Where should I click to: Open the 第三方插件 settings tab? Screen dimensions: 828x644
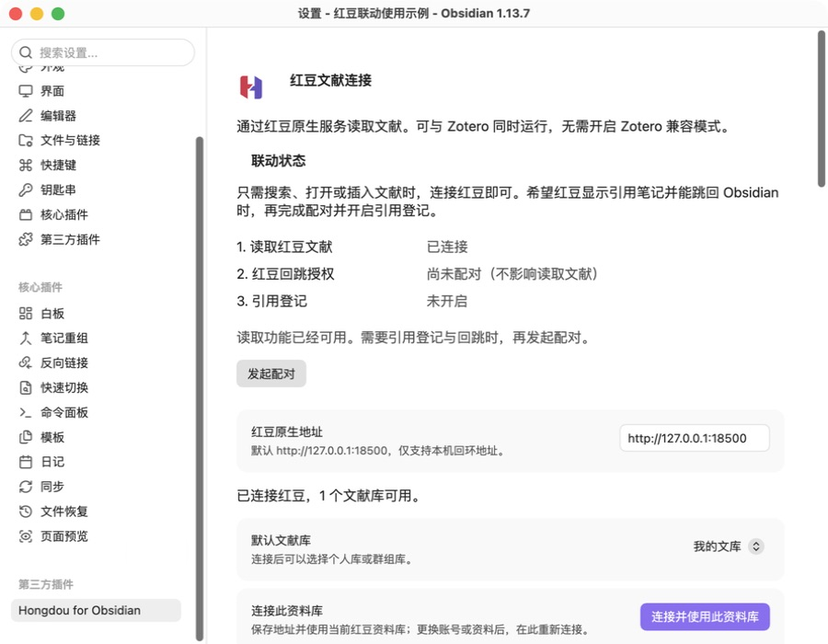click(96, 239)
